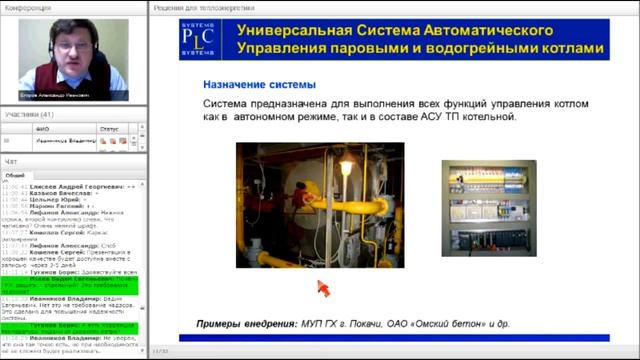
Task: Click chat scrollbar down arrow
Action: point(142,350)
